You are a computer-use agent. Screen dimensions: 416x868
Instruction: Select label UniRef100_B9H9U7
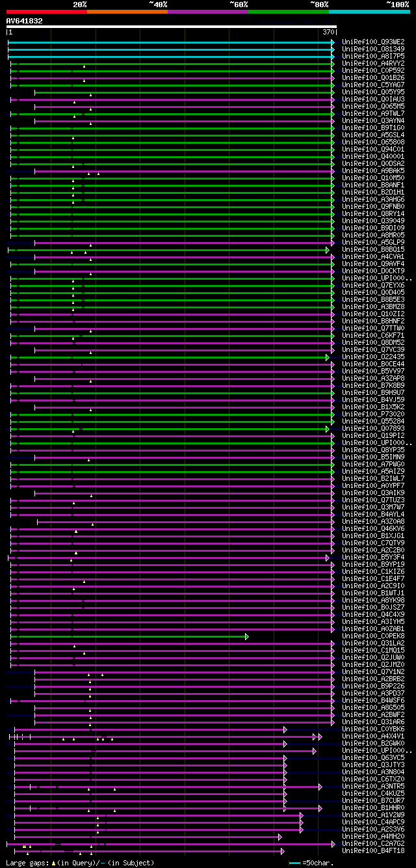[x=373, y=393]
